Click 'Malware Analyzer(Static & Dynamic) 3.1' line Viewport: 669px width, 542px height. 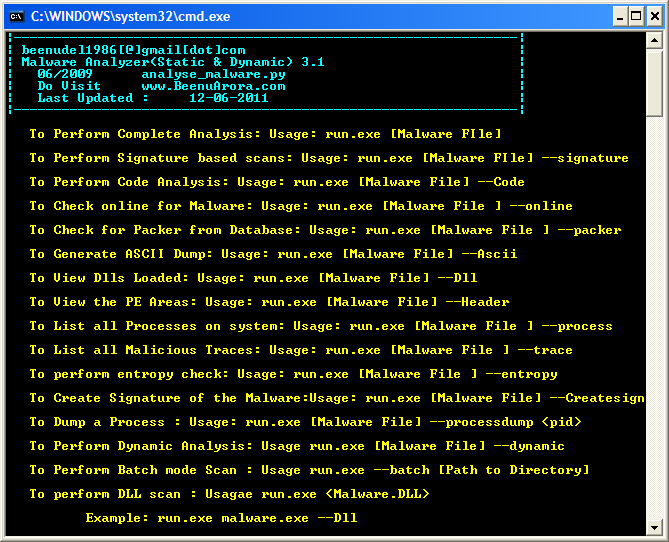[x=173, y=62]
